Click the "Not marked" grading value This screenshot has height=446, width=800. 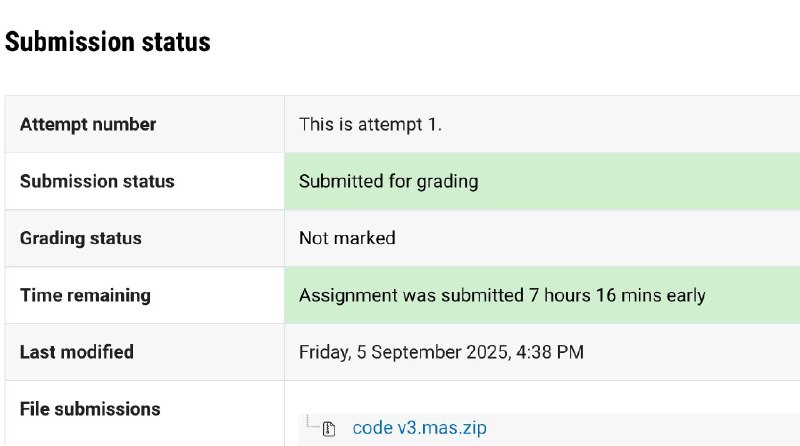coord(347,238)
